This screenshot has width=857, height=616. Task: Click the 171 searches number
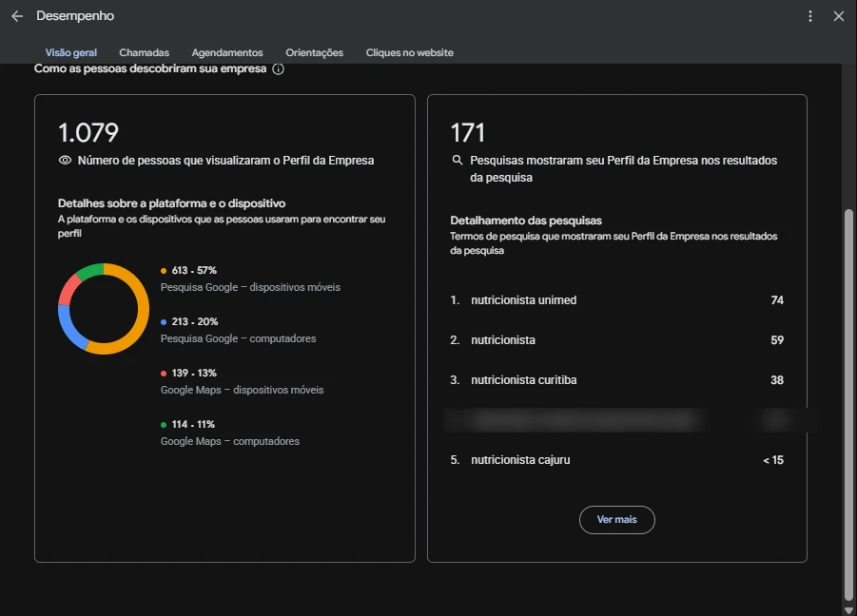pos(467,133)
